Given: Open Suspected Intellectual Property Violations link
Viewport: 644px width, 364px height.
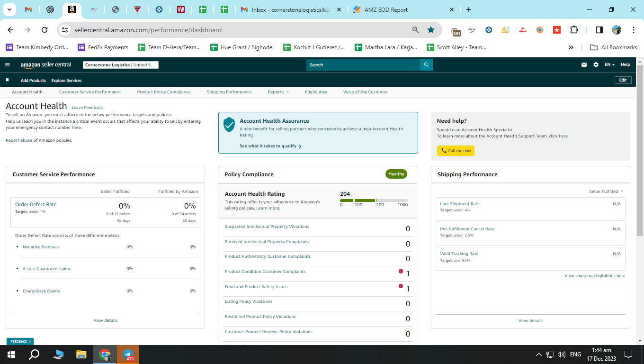Looking at the screenshot, I should (267, 227).
